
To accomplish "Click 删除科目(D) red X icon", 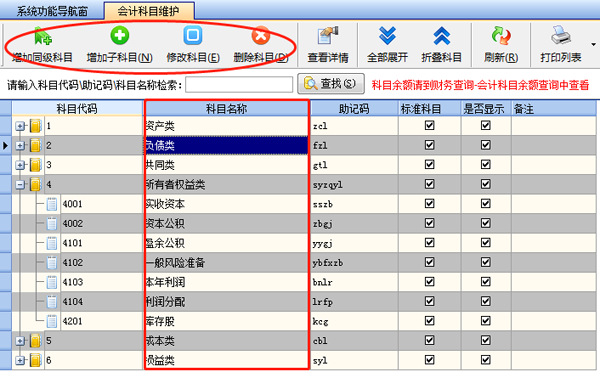I will [261, 36].
